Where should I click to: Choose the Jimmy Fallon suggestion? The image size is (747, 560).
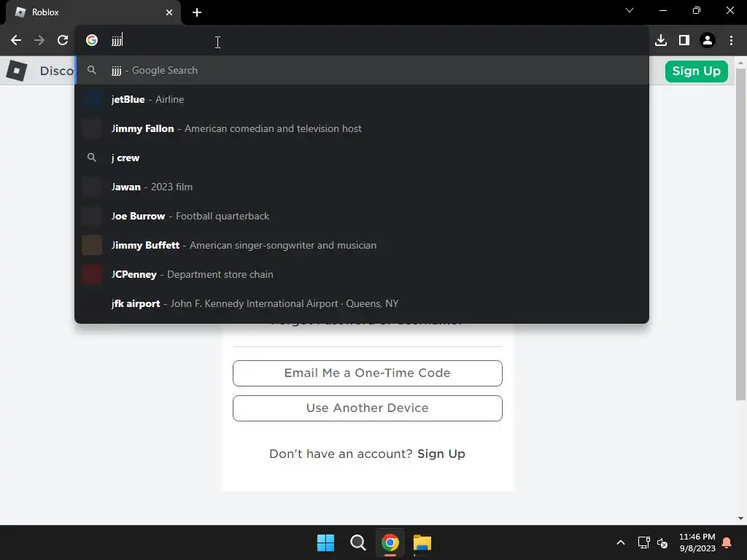[362, 128]
